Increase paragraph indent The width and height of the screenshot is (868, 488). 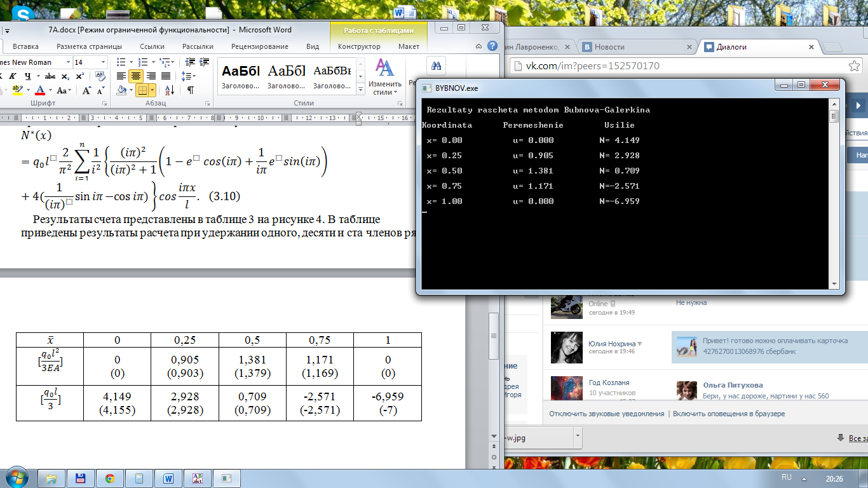204,62
